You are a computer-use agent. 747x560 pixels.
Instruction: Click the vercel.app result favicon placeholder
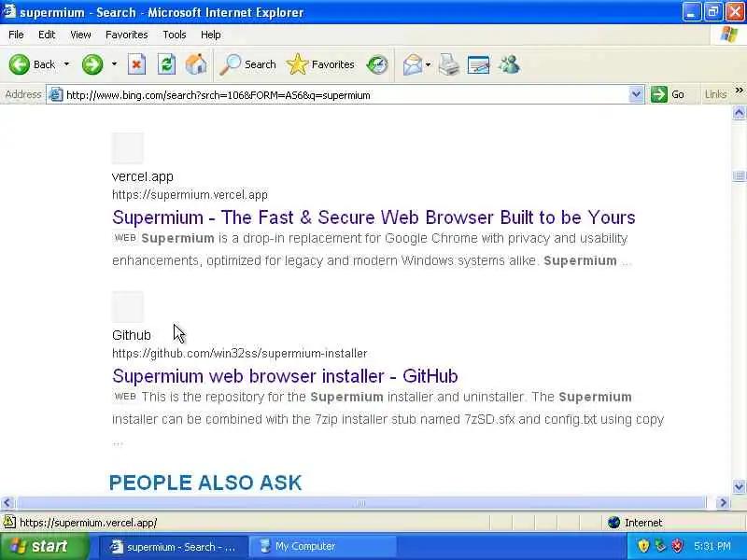coord(128,148)
